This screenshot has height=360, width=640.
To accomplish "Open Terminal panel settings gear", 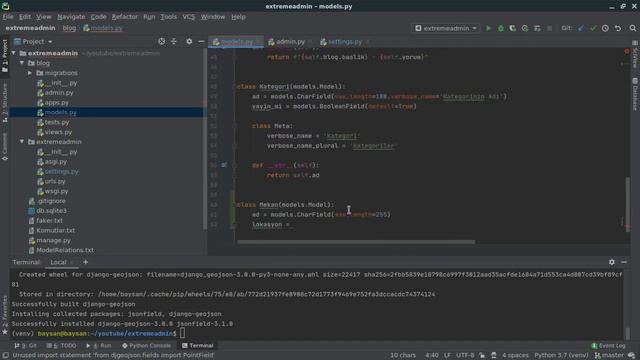I will click(611, 262).
